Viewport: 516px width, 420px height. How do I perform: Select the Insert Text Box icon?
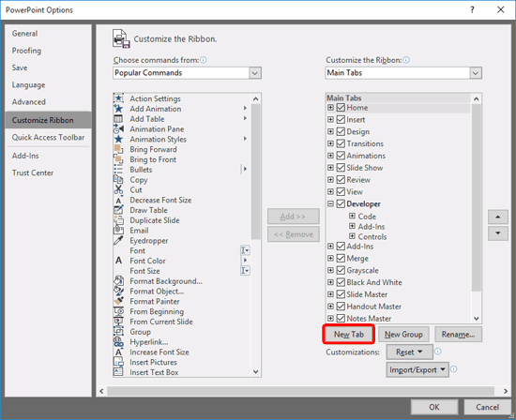point(118,372)
